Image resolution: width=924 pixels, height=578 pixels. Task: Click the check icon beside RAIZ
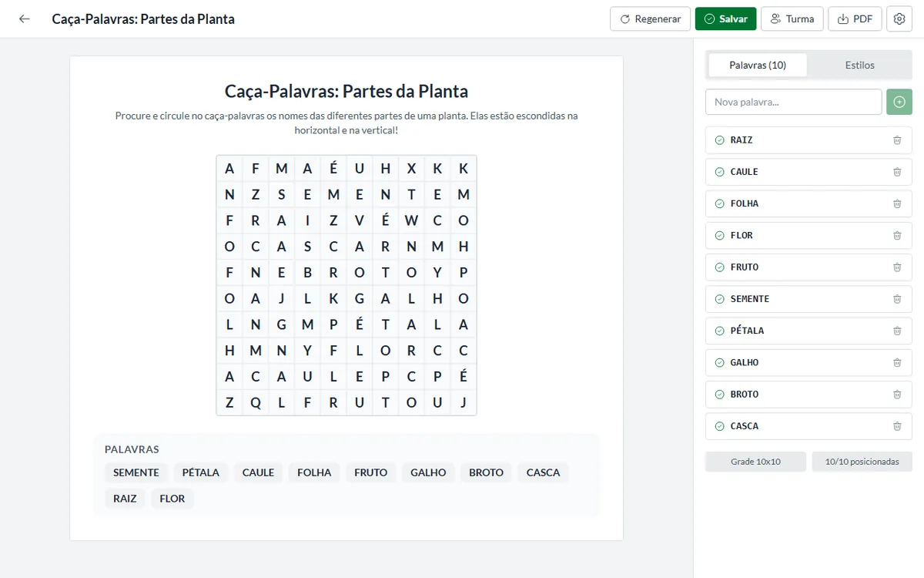click(x=720, y=140)
